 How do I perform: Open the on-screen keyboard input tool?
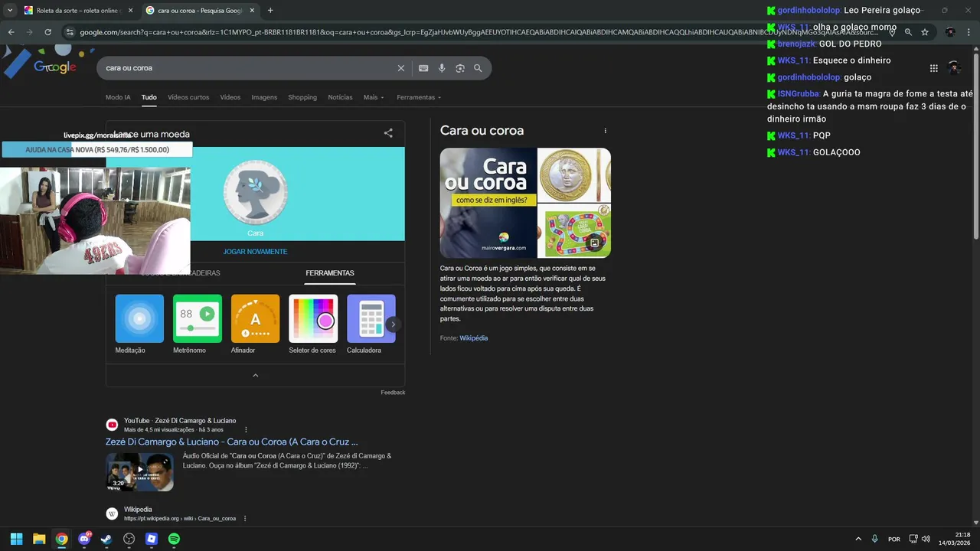[x=423, y=68]
